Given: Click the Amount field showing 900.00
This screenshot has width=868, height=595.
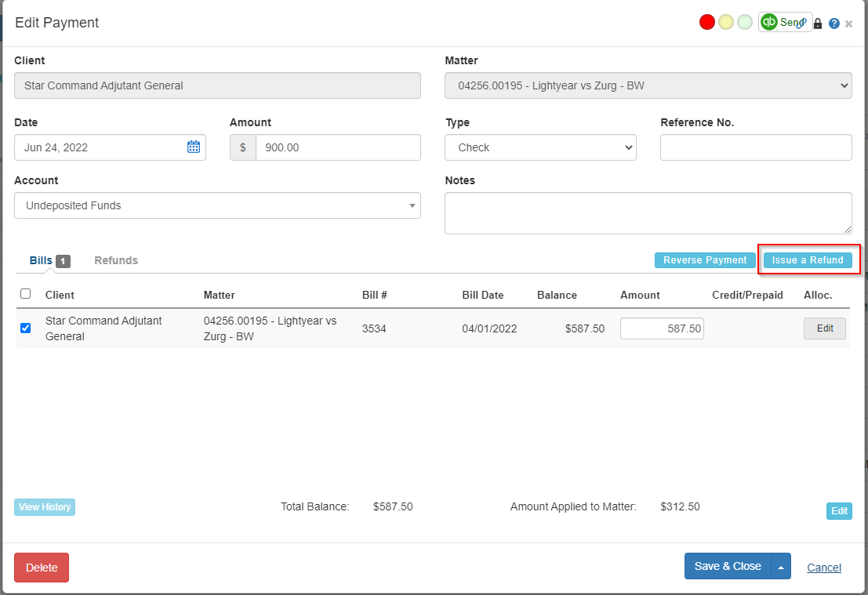Looking at the screenshot, I should click(338, 147).
